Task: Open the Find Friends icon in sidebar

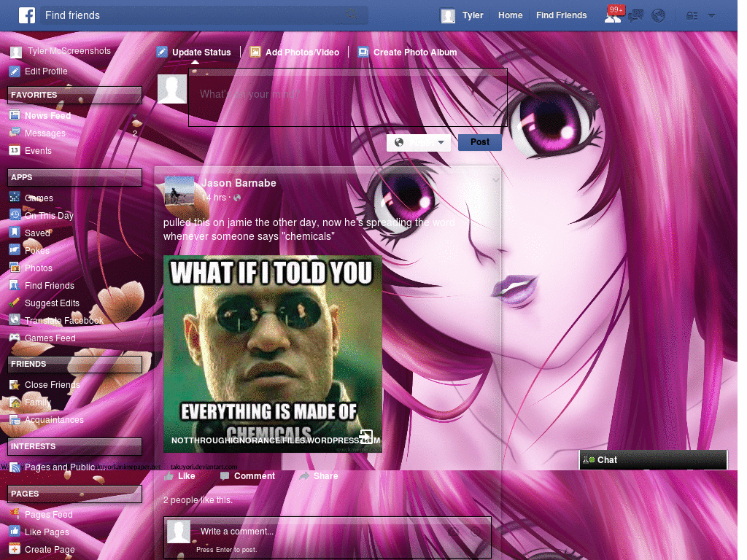Action: pyautogui.click(x=15, y=285)
